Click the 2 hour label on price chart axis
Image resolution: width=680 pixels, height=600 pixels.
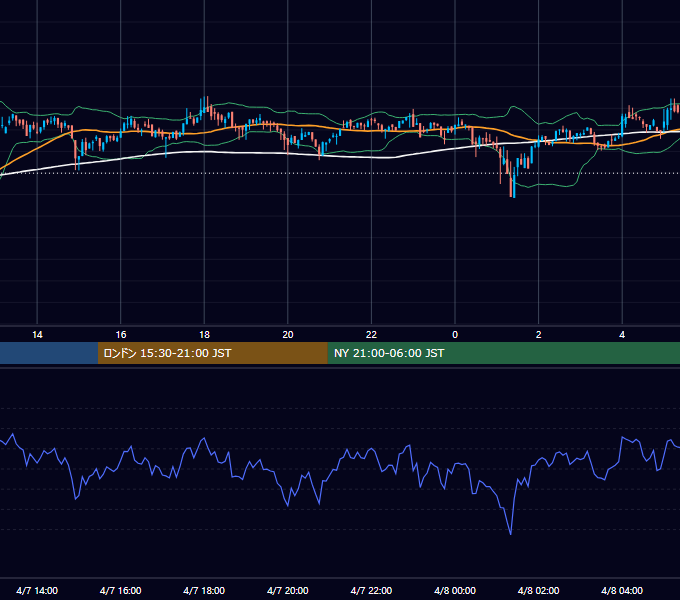coord(539,335)
